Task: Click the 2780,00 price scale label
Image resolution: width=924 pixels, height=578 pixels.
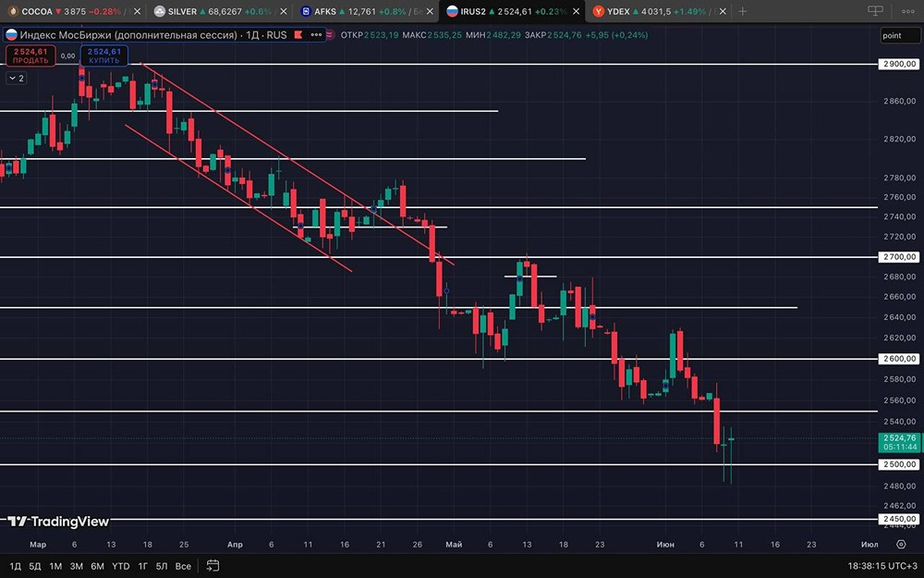Action: 900,178
